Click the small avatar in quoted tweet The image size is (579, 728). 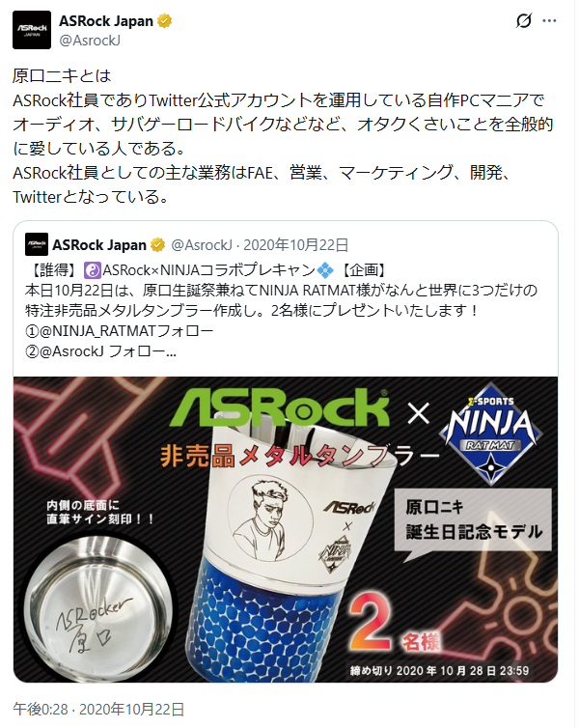point(37,244)
